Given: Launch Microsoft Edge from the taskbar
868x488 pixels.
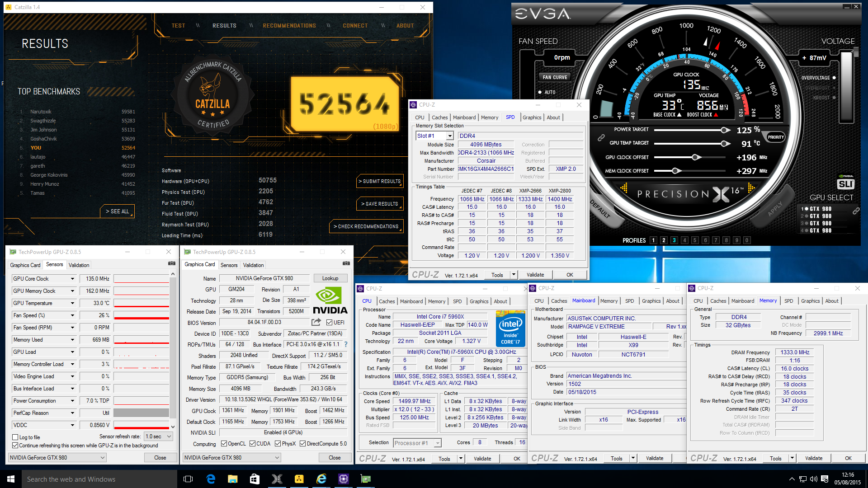Looking at the screenshot, I should (x=211, y=479).
